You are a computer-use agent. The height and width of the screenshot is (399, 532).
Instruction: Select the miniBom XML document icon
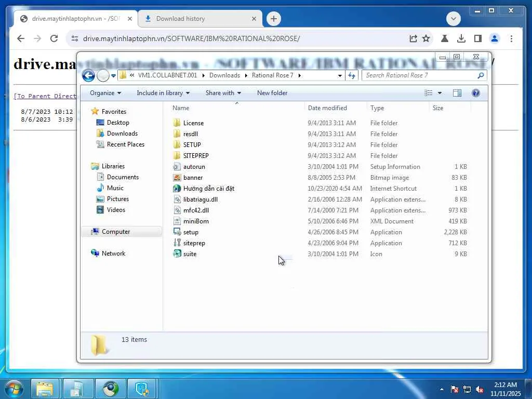point(177,221)
